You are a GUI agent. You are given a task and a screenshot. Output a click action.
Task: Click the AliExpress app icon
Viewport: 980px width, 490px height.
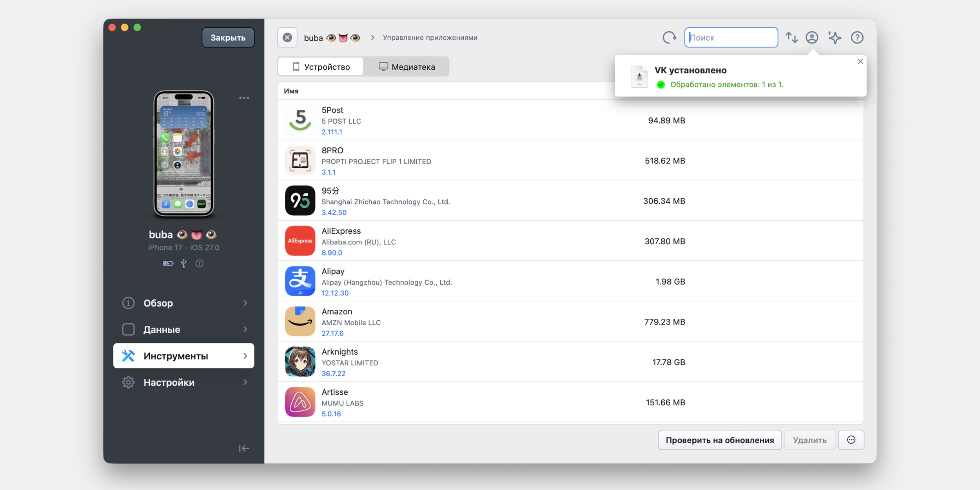[300, 241]
